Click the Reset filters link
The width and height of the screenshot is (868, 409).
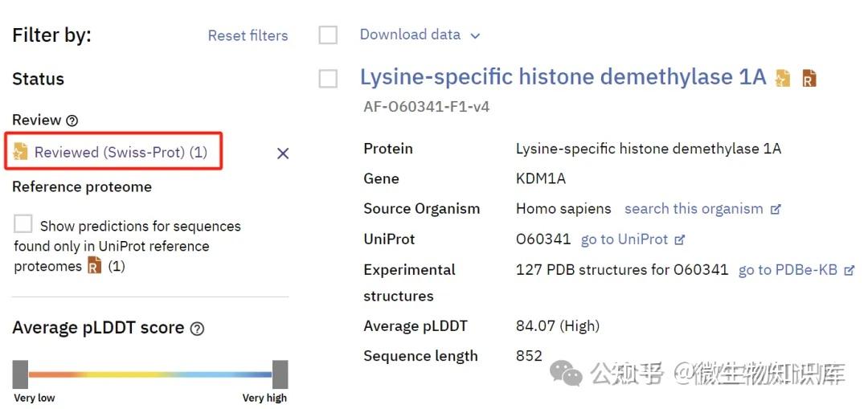248,35
